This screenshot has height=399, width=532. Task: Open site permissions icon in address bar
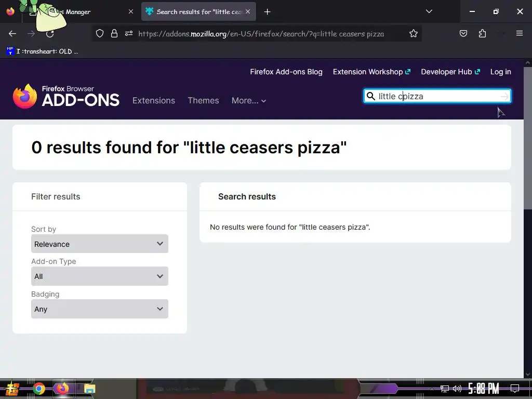[129, 33]
